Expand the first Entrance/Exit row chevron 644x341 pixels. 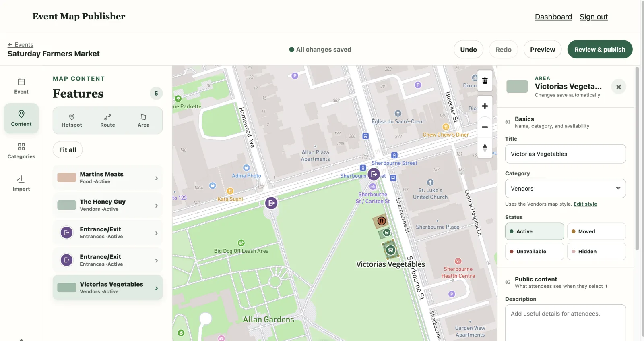point(157,233)
